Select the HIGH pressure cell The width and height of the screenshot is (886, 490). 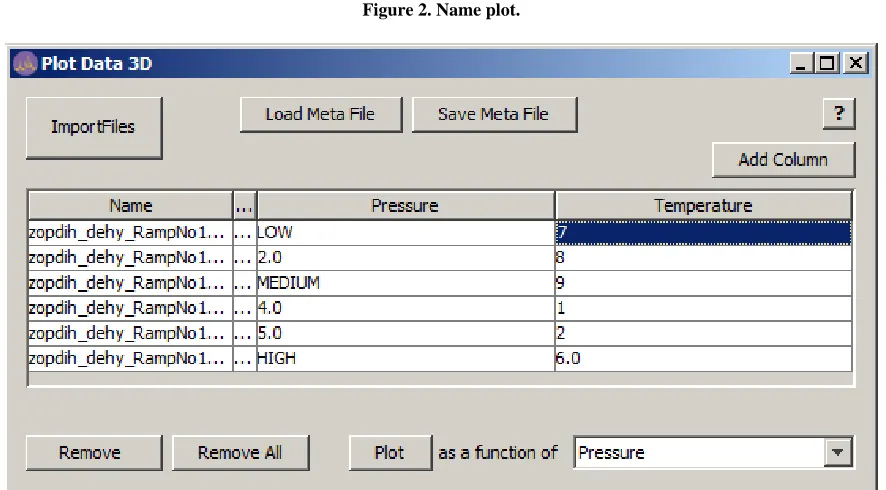406,358
